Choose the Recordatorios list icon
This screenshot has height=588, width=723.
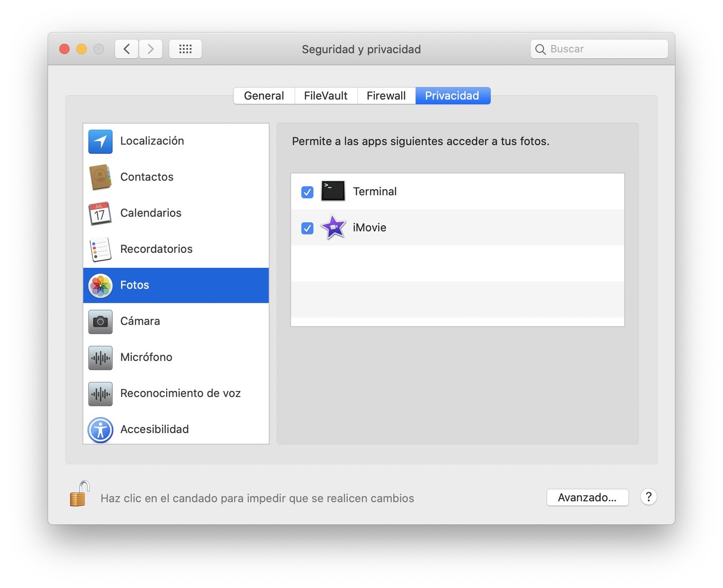point(100,249)
